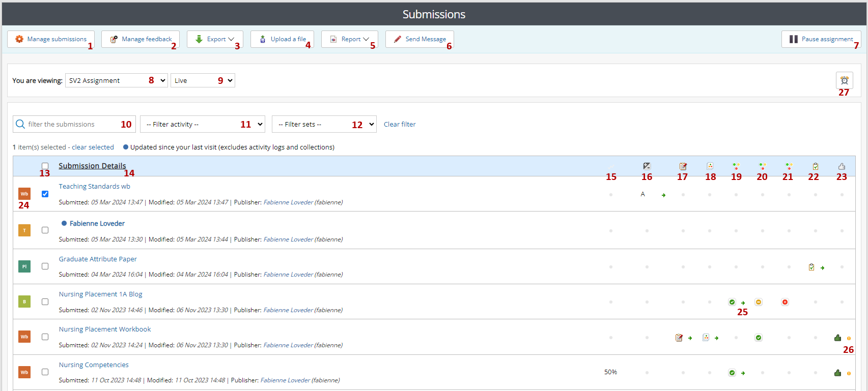Open the SV2 Assignment dropdown
Viewport: 868px width, 391px height.
(116, 80)
